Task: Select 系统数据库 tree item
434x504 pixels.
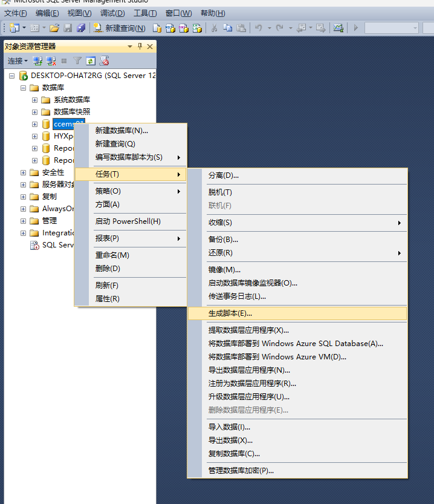Action: 72,100
